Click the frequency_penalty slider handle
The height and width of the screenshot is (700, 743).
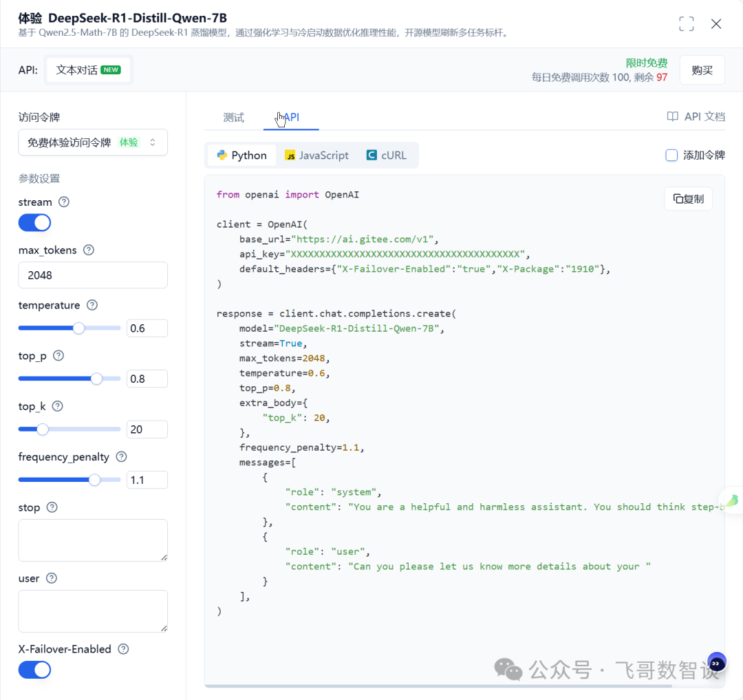(x=94, y=480)
